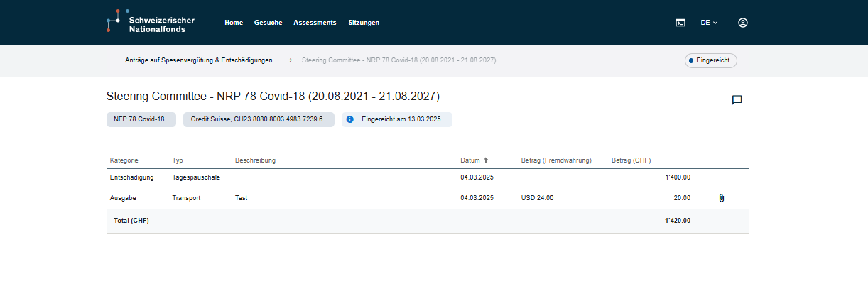Click the Datum sort arrow icon
The image size is (868, 296).
(486, 160)
